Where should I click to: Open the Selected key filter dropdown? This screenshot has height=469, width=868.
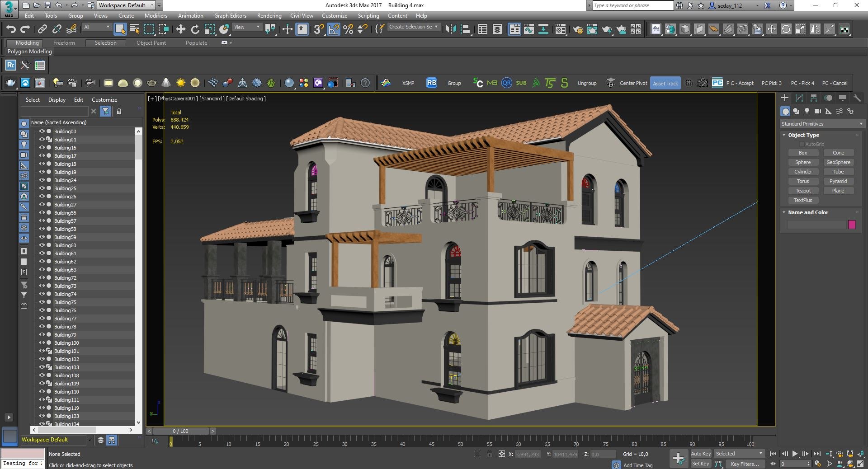click(739, 454)
